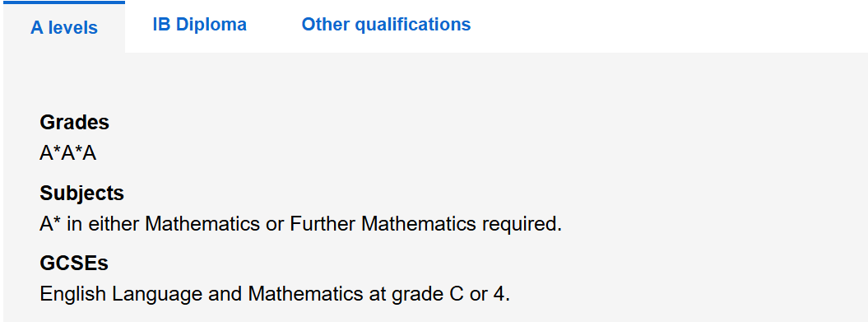Image resolution: width=868 pixels, height=322 pixels.
Task: Click the A*A*A grade text
Action: [x=68, y=153]
